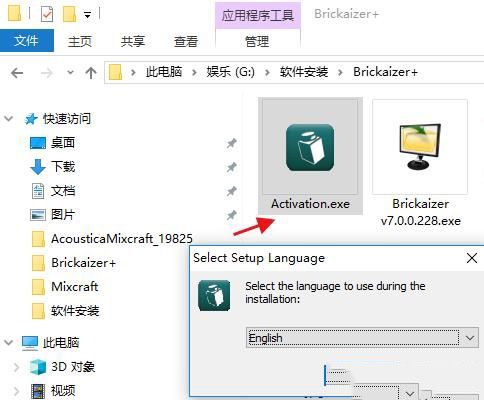This screenshot has height=400, width=484.
Task: Open the Brickaizer+ folder in sidebar
Action: coord(84,263)
